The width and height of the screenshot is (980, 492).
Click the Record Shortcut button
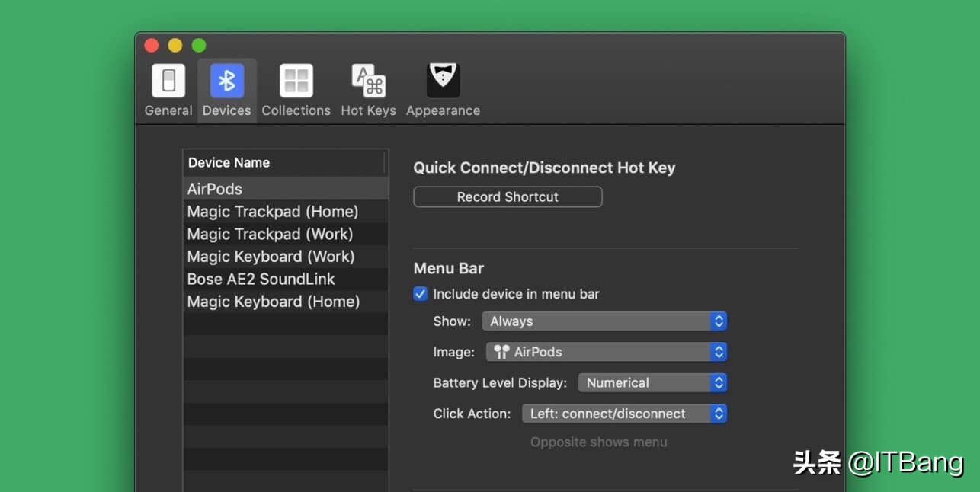(x=508, y=197)
